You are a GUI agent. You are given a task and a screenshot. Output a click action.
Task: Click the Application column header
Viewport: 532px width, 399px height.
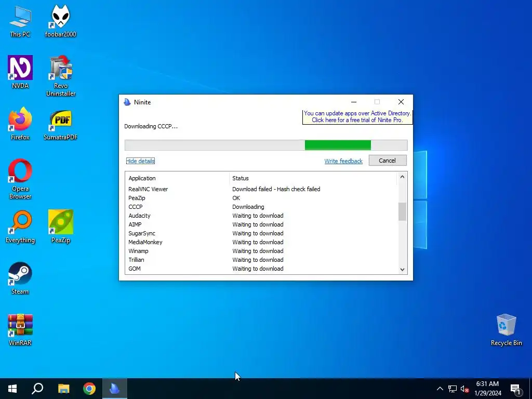[177, 178]
